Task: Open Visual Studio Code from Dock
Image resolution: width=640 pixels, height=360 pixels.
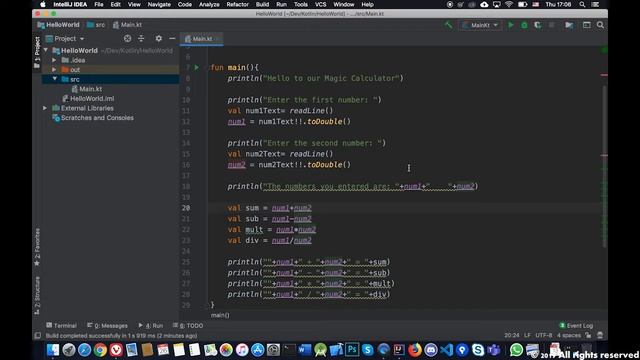Action: tap(447, 350)
